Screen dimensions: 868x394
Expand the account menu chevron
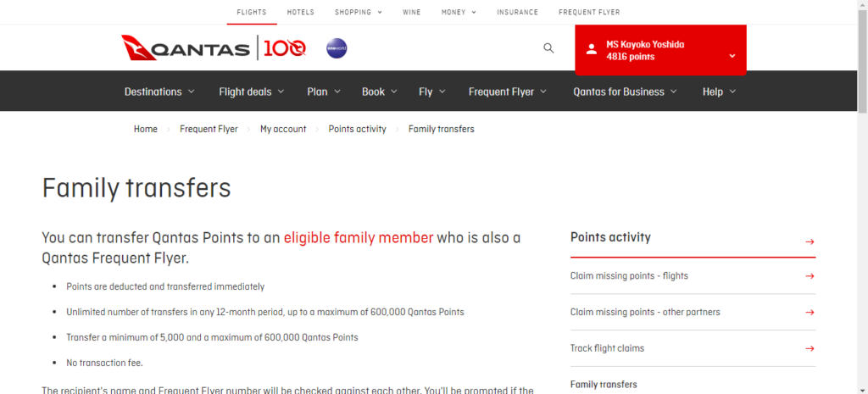[732, 57]
